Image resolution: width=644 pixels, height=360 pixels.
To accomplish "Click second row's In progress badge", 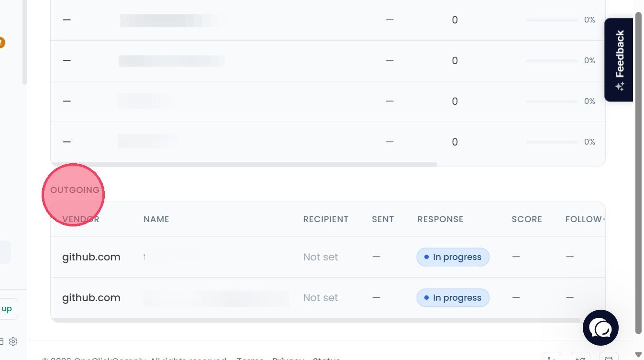I will 453,298.
